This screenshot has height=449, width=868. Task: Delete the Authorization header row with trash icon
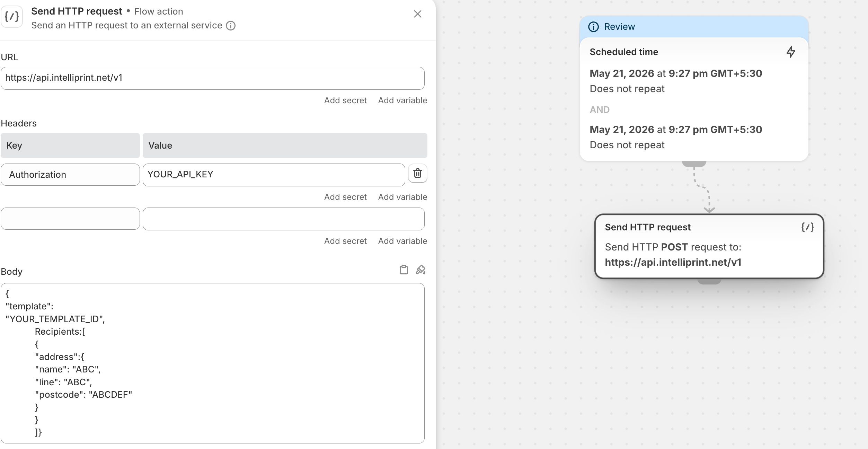click(417, 173)
